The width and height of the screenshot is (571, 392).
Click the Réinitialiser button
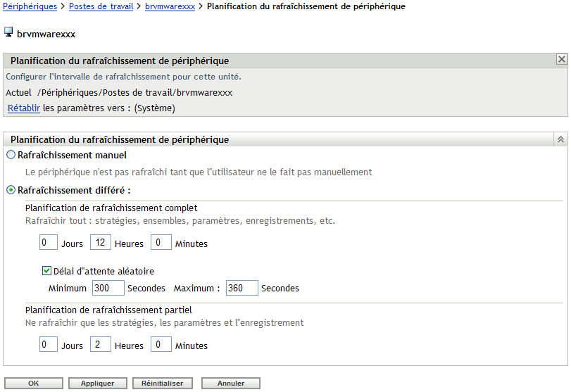(x=163, y=384)
